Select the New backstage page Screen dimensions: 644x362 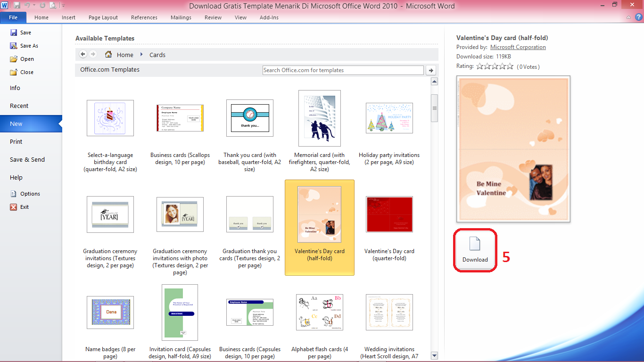(31, 124)
